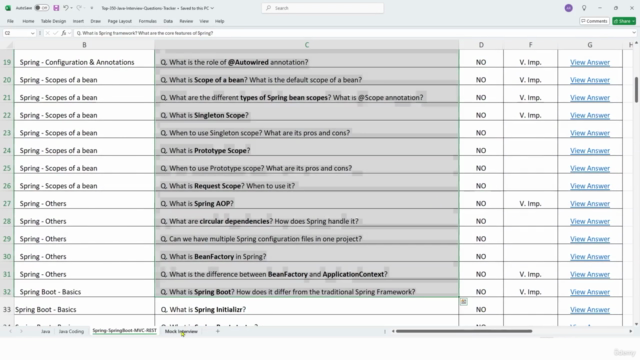Add a new sheet with plus icon
The height and width of the screenshot is (360, 640).
tap(218, 331)
